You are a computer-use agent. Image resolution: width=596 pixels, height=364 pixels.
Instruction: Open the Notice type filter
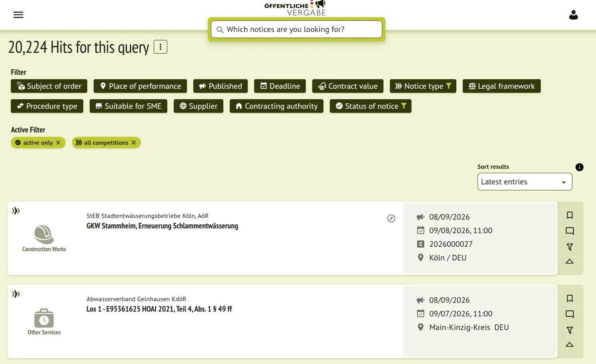click(x=423, y=86)
